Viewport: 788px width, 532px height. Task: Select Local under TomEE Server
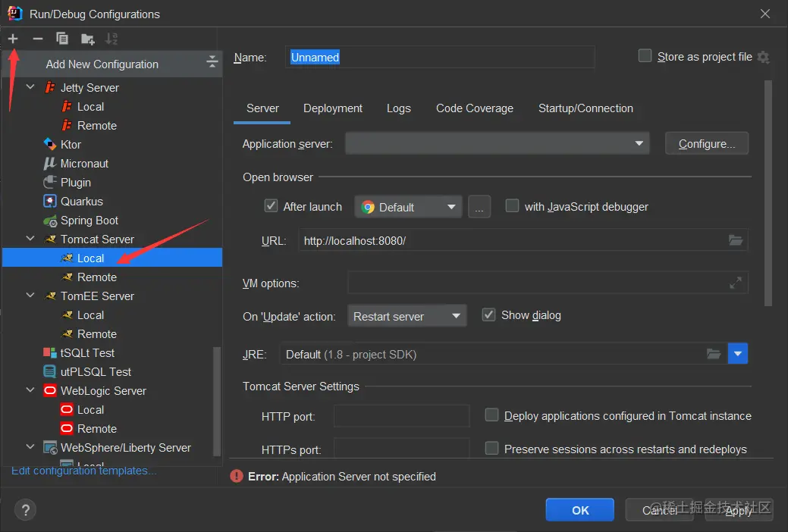tap(90, 315)
